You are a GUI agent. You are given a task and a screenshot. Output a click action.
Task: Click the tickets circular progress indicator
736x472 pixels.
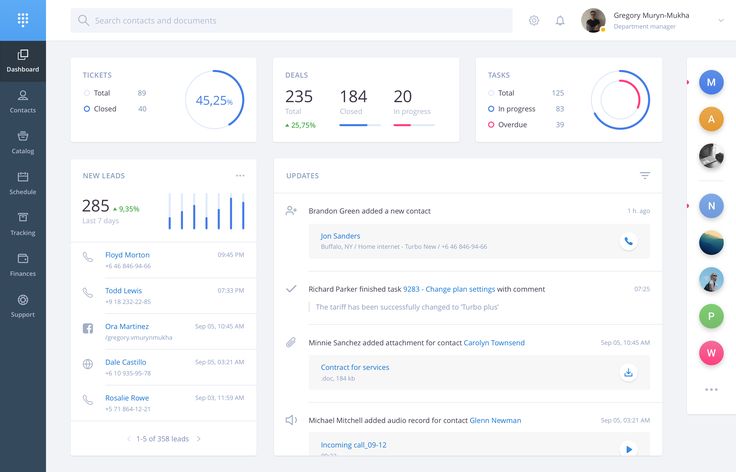pos(214,100)
